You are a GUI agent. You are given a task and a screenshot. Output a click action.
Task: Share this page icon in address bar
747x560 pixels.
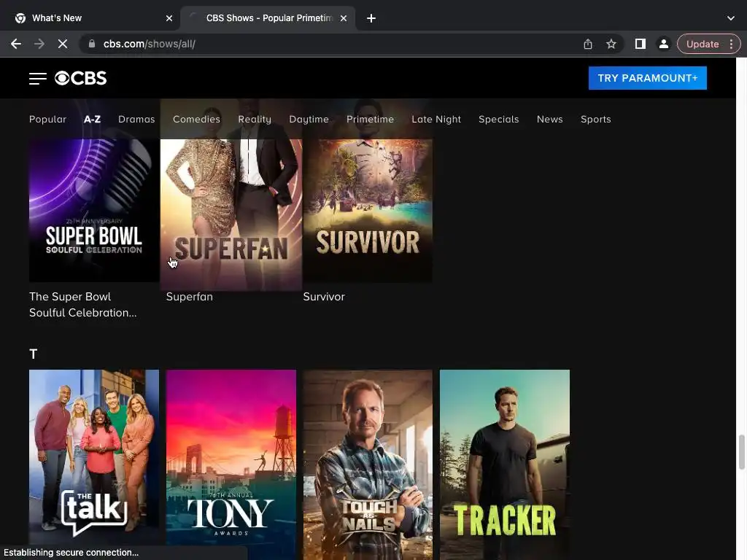[588, 44]
